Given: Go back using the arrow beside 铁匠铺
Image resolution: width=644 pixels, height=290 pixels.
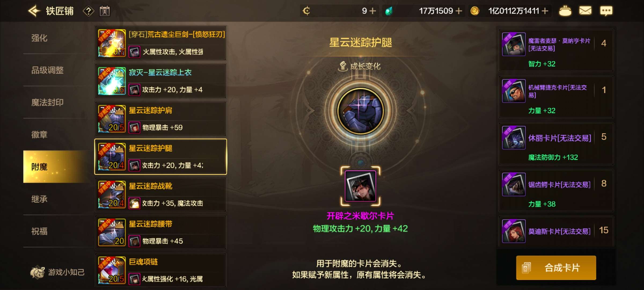Looking at the screenshot, I should (34, 11).
